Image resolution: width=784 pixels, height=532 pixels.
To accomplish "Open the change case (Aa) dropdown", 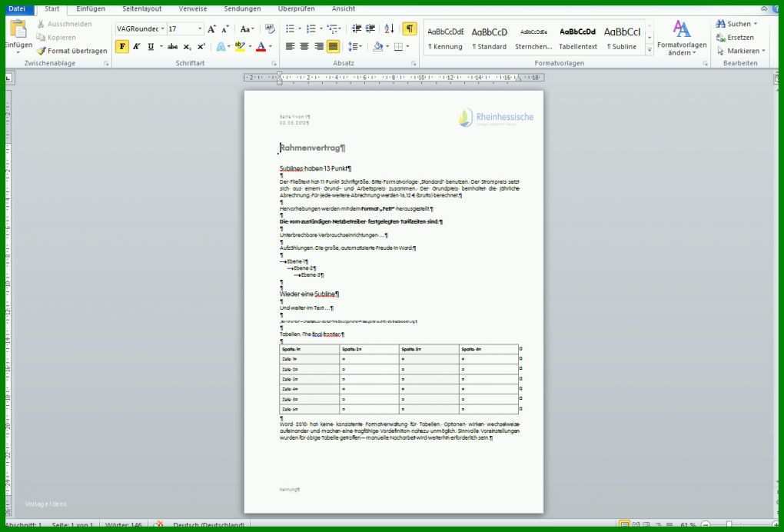I will 247,29.
